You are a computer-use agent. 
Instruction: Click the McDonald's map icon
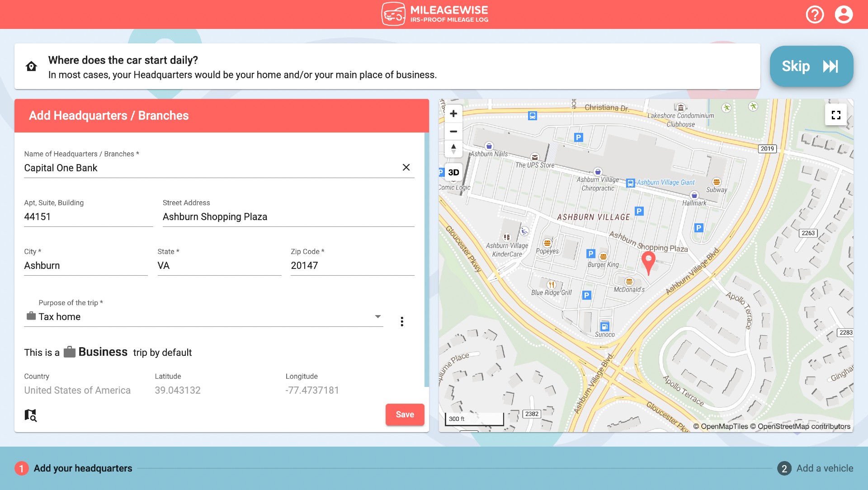coord(629,281)
